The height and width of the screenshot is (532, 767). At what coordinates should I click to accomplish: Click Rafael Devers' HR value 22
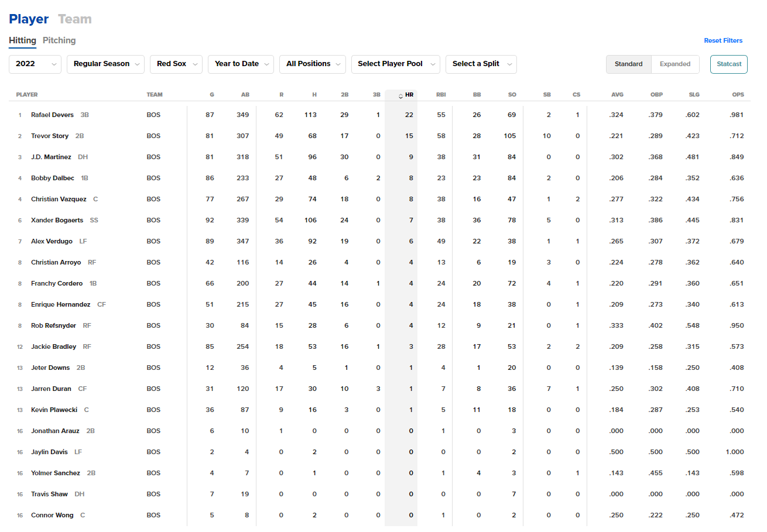click(409, 115)
